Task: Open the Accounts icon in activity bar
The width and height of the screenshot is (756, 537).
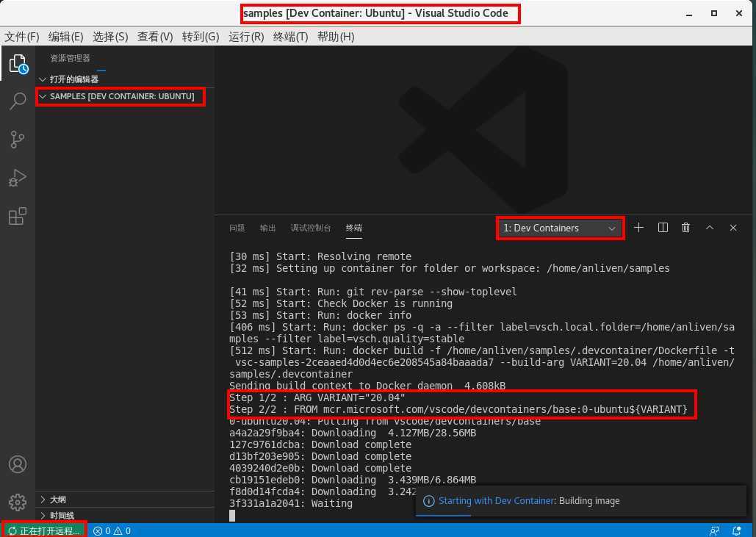Action: (x=18, y=464)
